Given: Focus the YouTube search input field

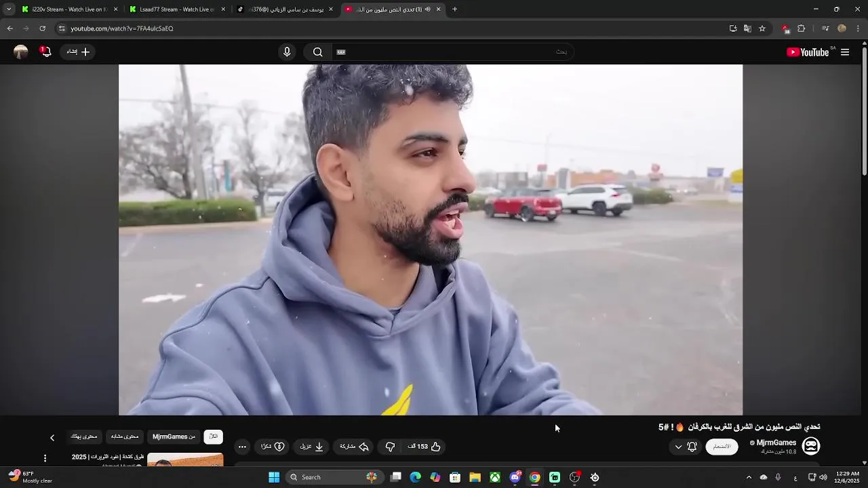Looking at the screenshot, I should (454, 52).
